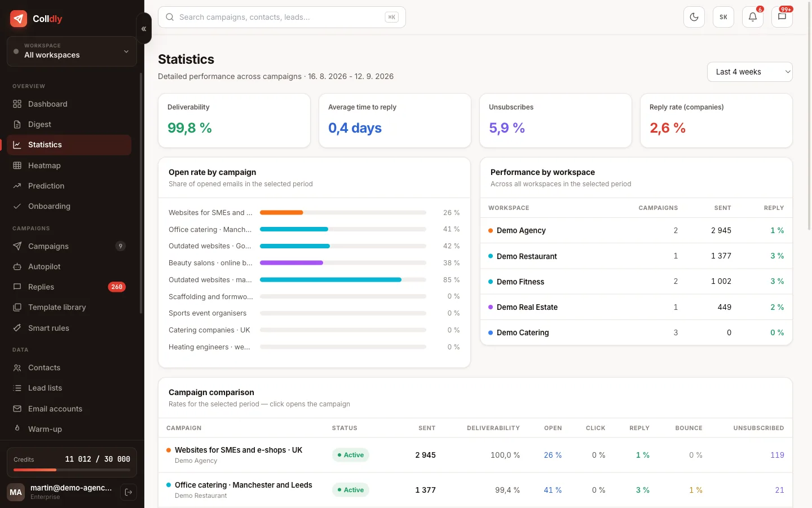The image size is (812, 508).
Task: Click the Colldly paper-plane logo icon
Action: (19, 19)
